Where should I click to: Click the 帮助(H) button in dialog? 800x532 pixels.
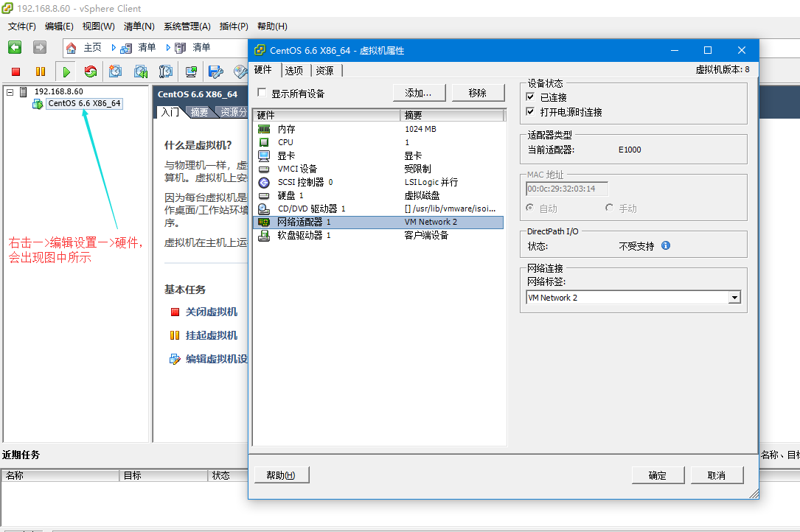pyautogui.click(x=281, y=475)
